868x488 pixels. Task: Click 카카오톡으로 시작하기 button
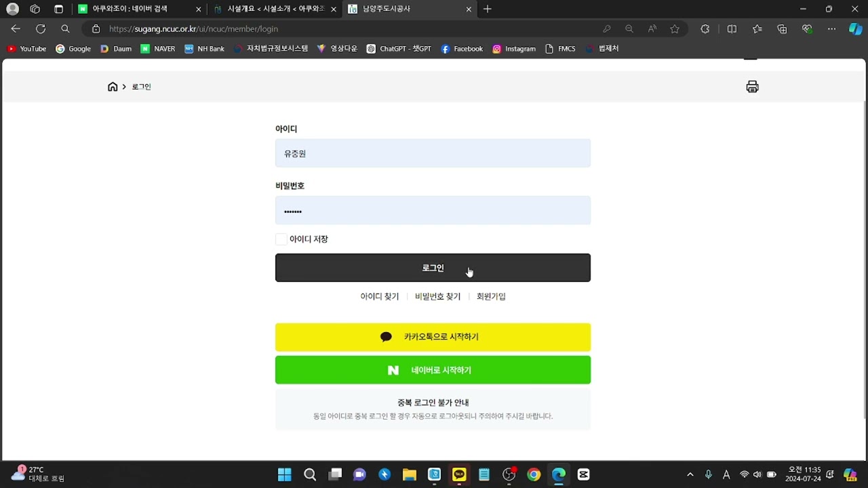click(x=433, y=337)
